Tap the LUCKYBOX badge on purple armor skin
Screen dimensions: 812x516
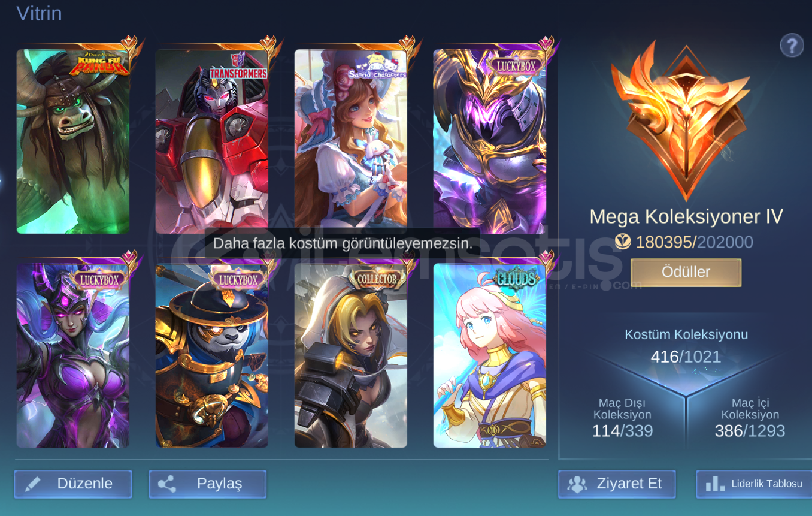515,65
